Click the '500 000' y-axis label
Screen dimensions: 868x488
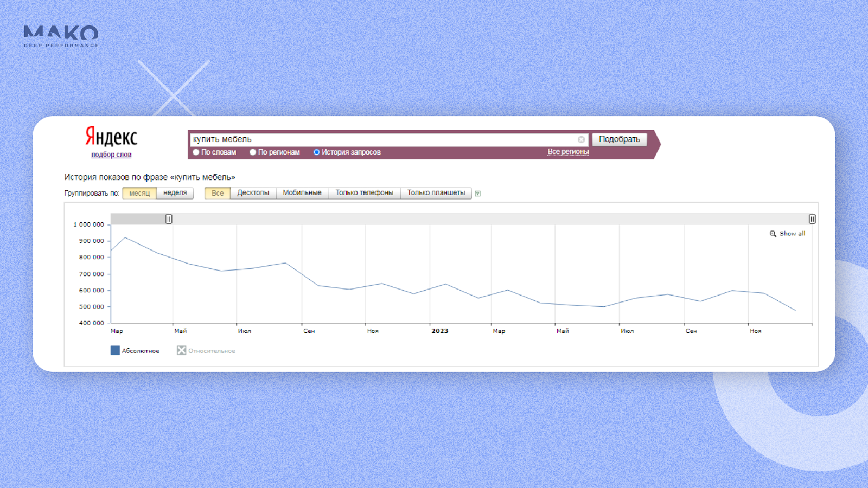(x=91, y=307)
